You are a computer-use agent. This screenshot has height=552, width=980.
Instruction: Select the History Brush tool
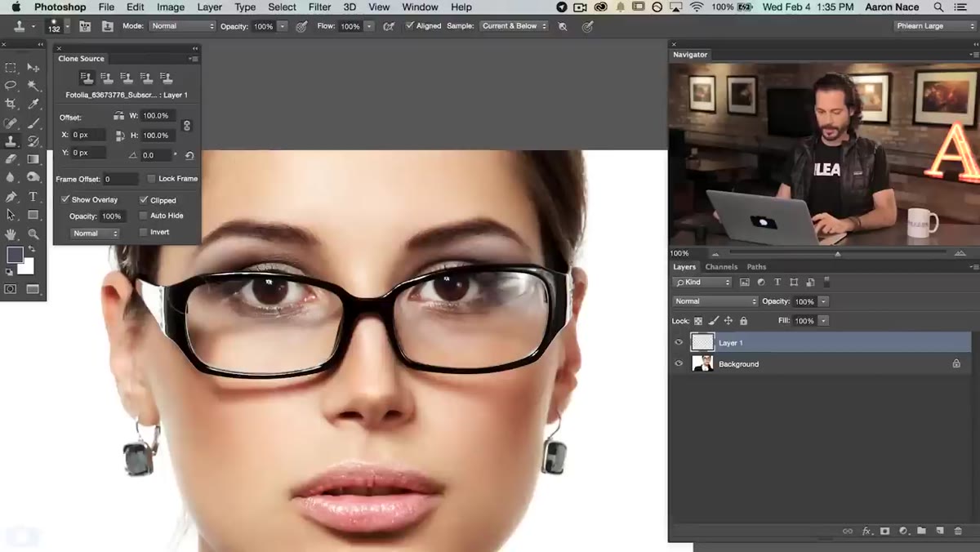click(x=33, y=142)
